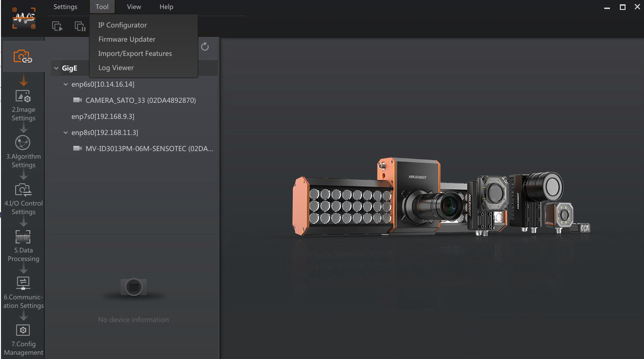The height and width of the screenshot is (359, 644).
Task: Launch Log Viewer from Tool menu
Action: pos(116,68)
